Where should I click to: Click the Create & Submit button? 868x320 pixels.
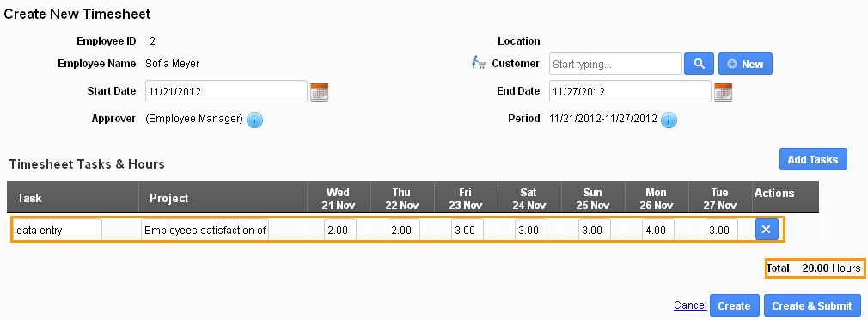click(812, 305)
